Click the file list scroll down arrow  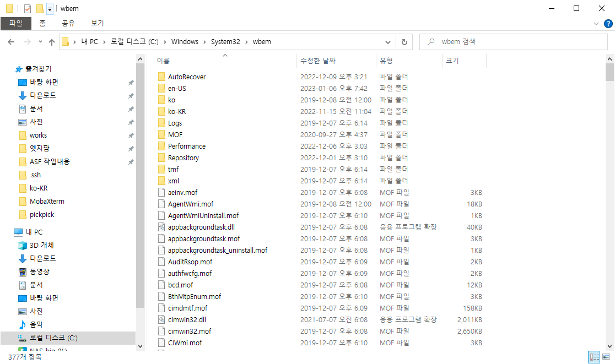[x=609, y=346]
